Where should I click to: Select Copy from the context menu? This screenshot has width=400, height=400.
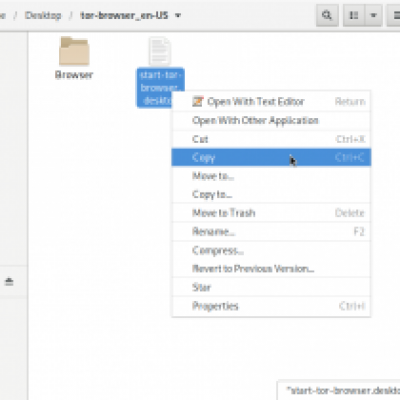click(x=271, y=157)
